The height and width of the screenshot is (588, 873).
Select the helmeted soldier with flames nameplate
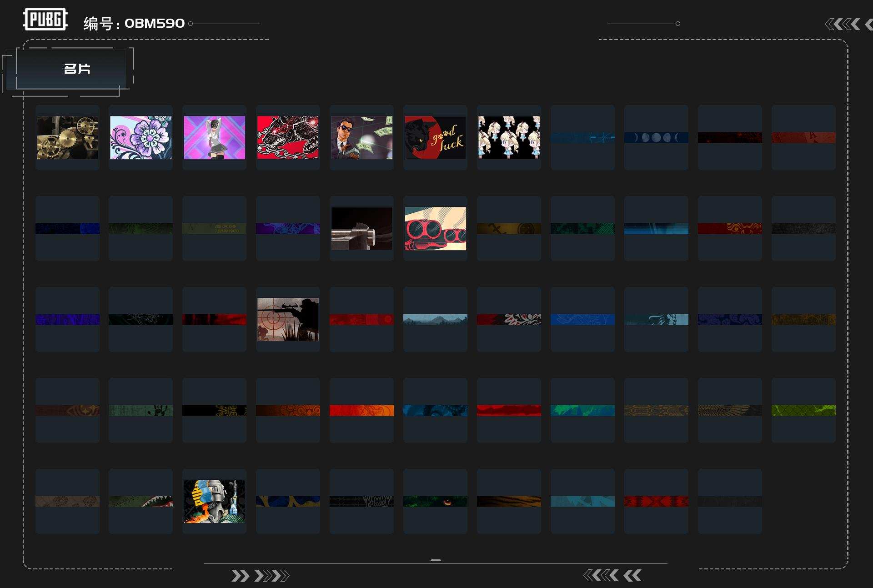click(214, 501)
